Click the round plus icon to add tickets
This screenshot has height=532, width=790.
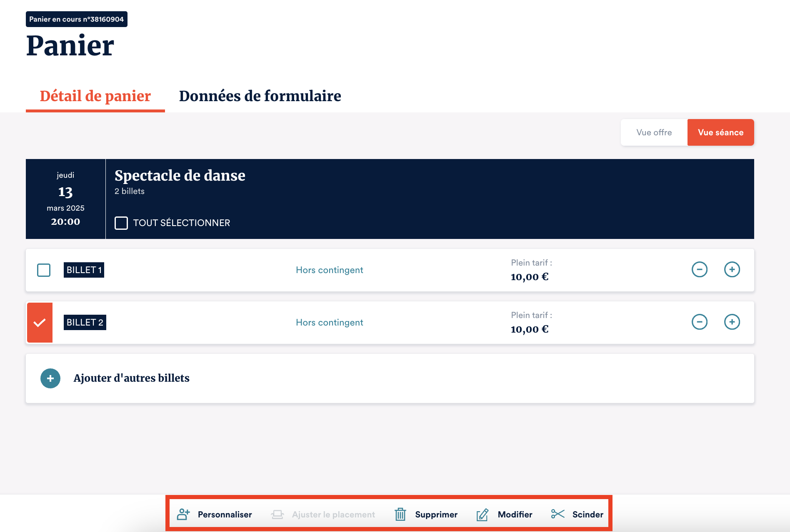coord(50,378)
